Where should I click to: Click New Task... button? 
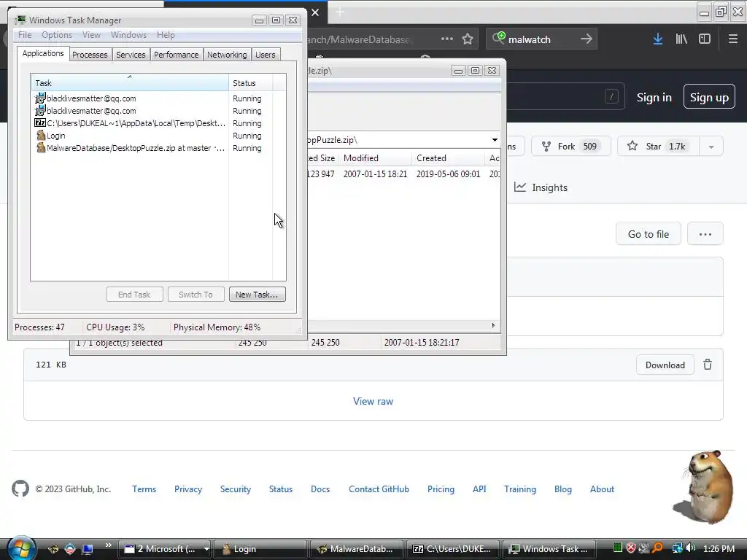[258, 295]
